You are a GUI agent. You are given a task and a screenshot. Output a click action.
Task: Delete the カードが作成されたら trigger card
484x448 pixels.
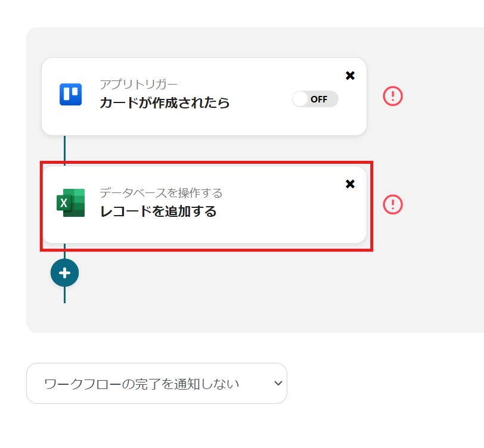(350, 76)
